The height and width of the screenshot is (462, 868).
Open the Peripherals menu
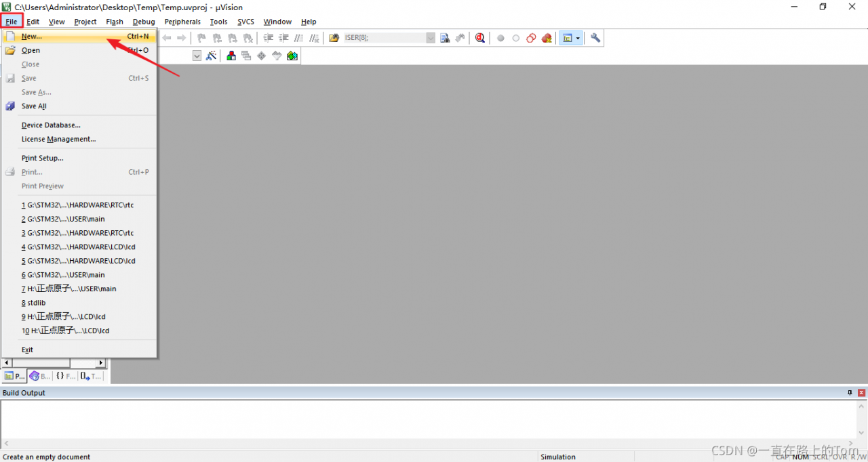182,22
